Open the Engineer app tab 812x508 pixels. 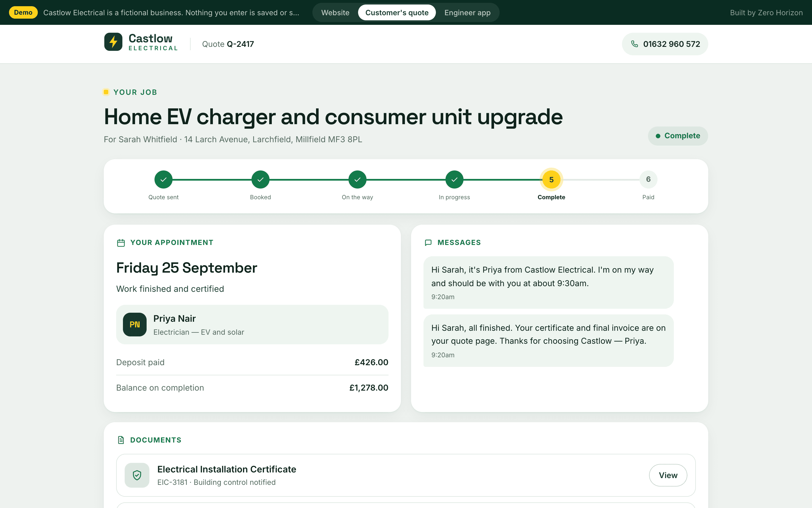467,12
